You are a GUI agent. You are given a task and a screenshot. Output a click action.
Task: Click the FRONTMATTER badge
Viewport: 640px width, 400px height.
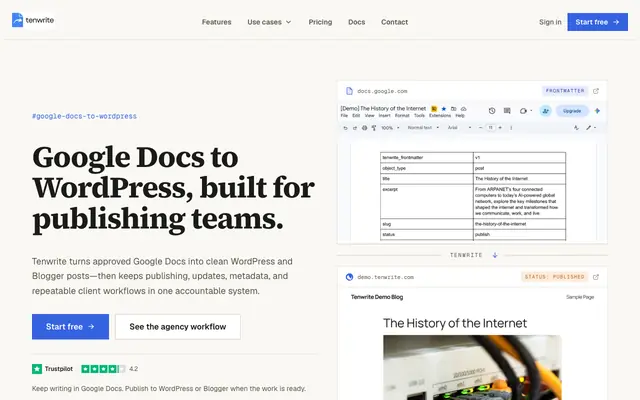click(x=565, y=91)
